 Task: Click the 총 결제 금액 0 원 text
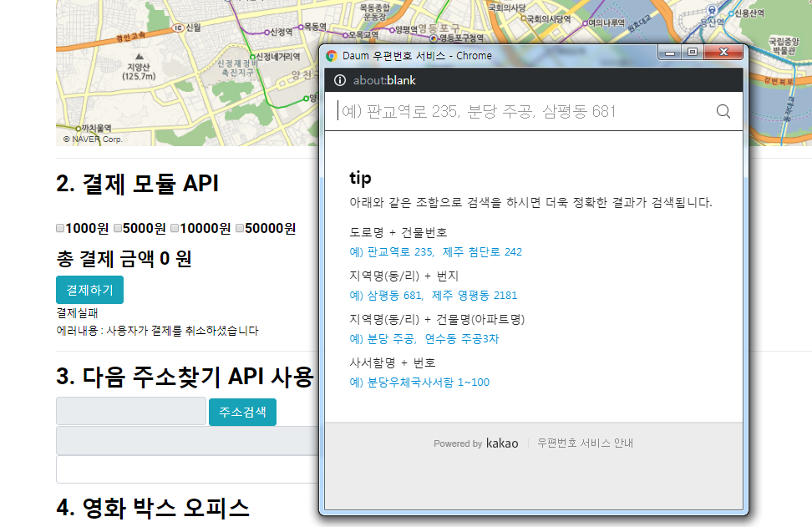pos(124,259)
